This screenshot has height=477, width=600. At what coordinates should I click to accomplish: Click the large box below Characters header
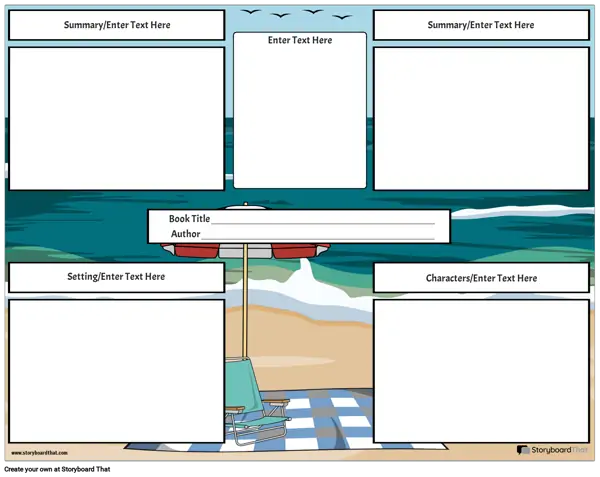click(481, 370)
